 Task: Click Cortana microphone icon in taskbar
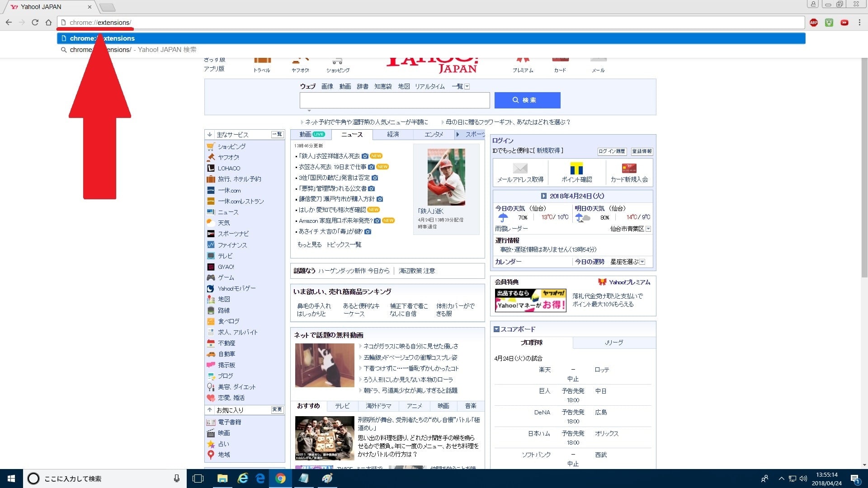[177, 479]
